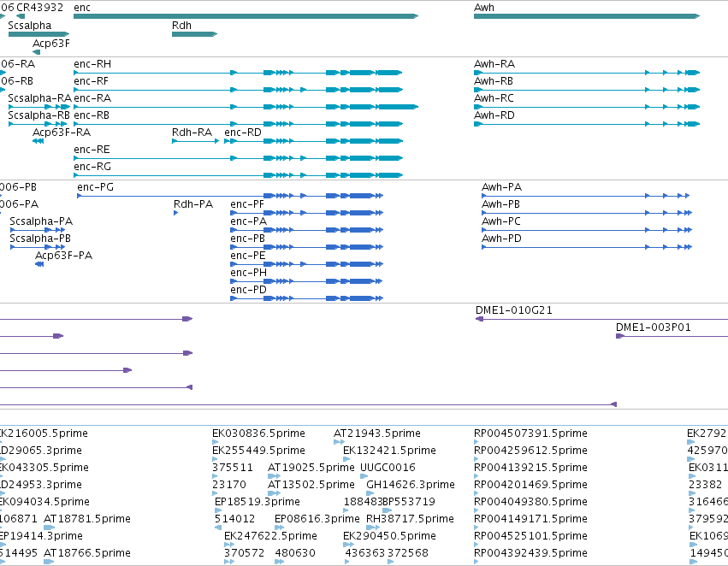Click protein label enc-PE
Image resolution: width=728 pixels, height=566 pixels.
tap(248, 256)
